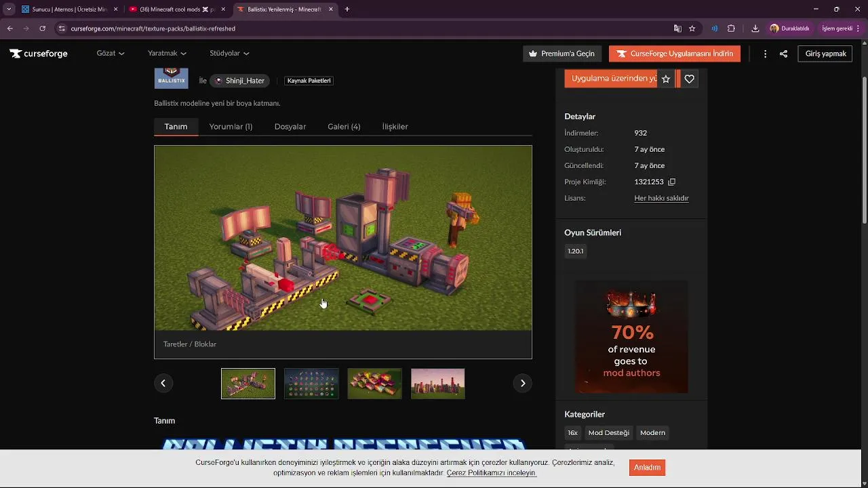Reload the current page
The image size is (868, 488).
42,28
